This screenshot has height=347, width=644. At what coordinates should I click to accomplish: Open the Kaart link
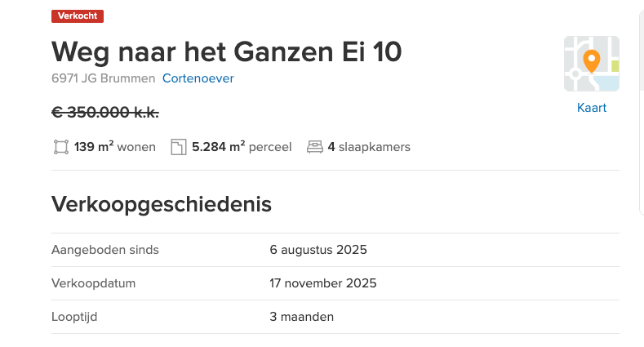pyautogui.click(x=591, y=108)
